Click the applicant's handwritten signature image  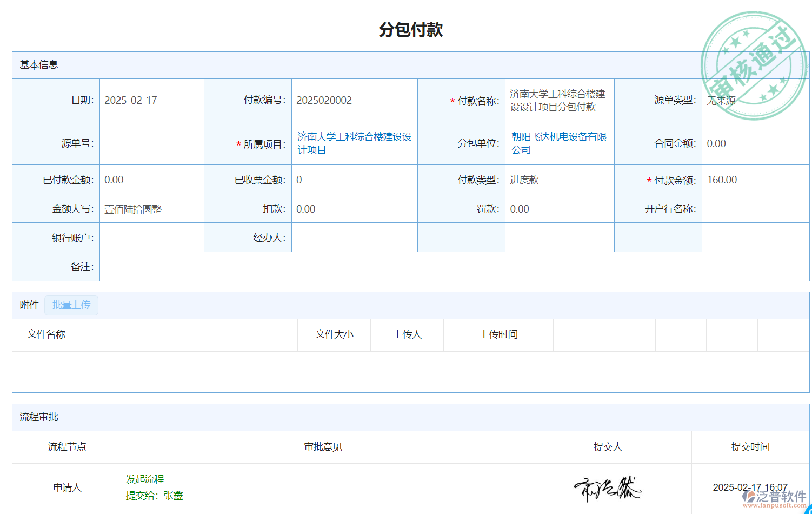607,488
